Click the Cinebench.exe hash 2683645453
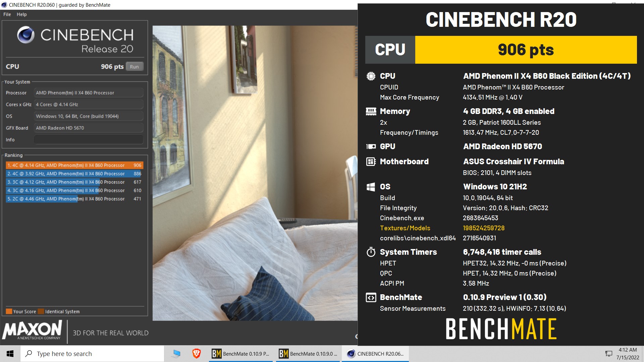Viewport: 644px width, 362px height. (480, 218)
